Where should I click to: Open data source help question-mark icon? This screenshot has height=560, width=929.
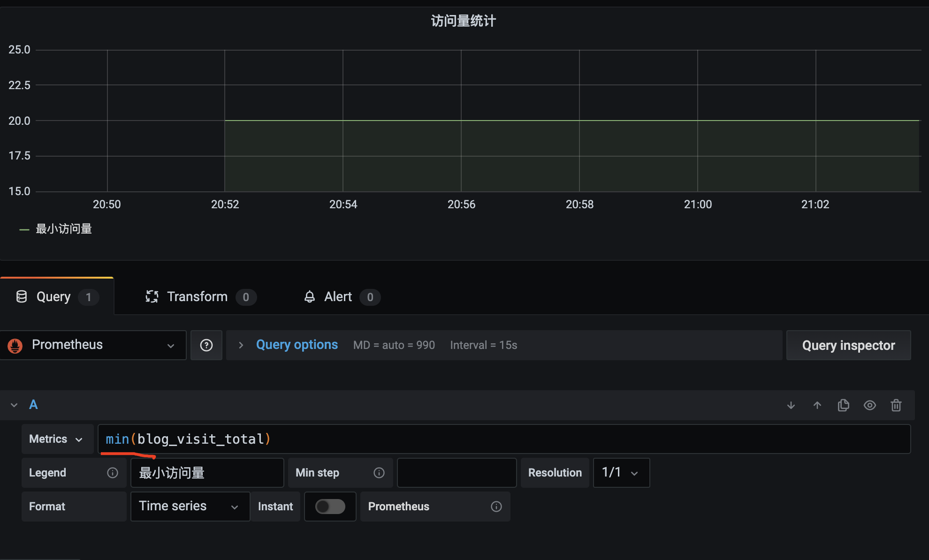(x=206, y=345)
